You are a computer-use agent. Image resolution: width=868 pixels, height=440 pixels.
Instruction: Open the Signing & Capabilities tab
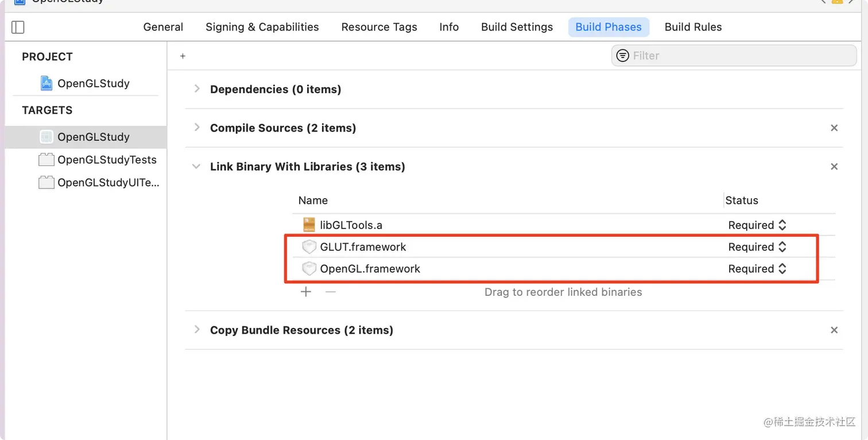coord(262,27)
